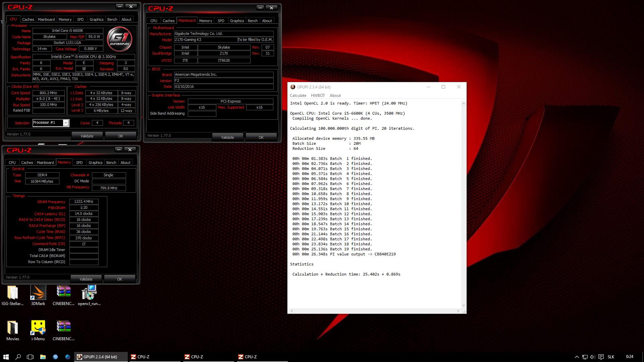644x362 pixels.
Task: Click the taskbar clock showing 0:24
Action: coord(630,357)
